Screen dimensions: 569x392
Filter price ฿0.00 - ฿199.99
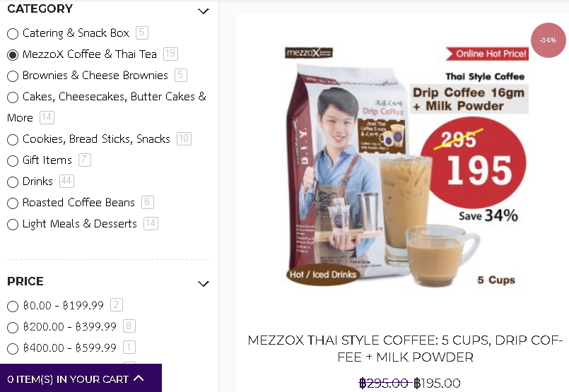(13, 306)
